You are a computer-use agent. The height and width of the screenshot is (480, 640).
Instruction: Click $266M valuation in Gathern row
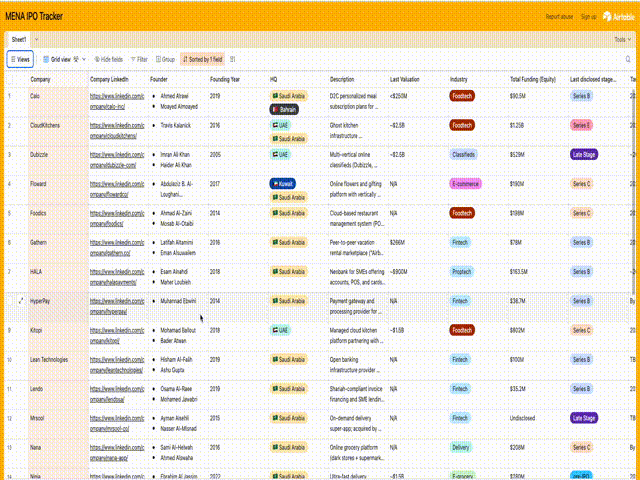point(418,248)
